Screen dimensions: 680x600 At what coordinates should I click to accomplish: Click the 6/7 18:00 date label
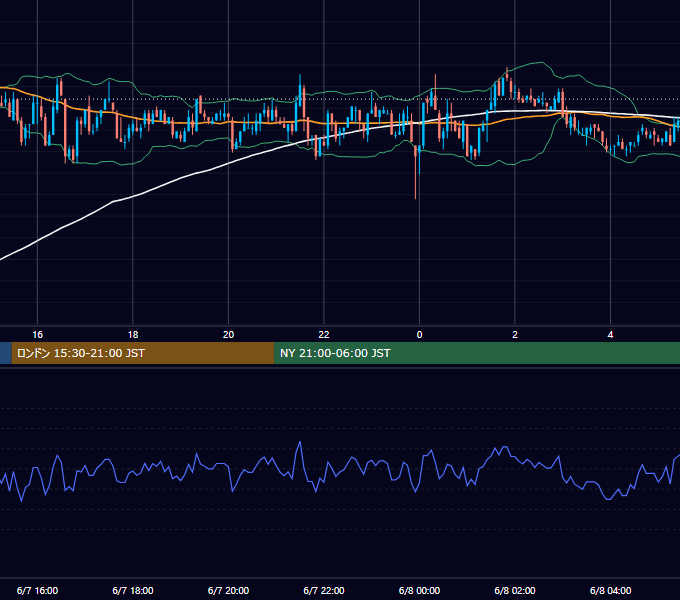coord(133,590)
